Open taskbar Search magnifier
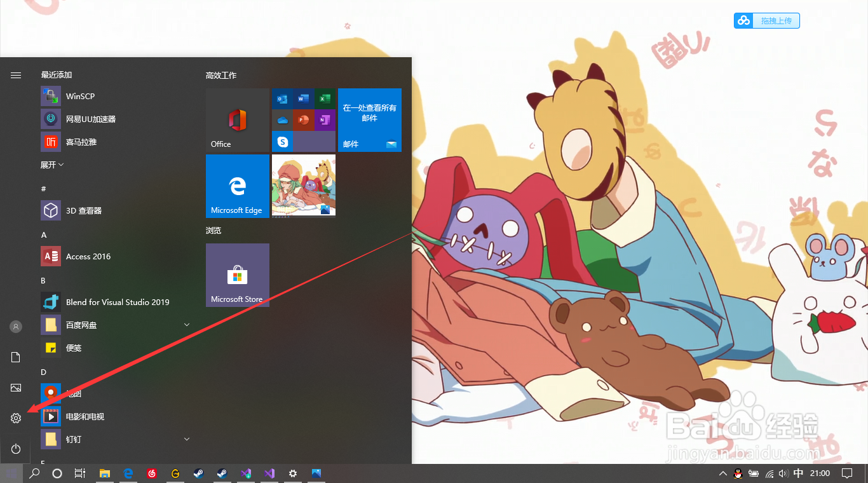The height and width of the screenshot is (483, 868). [34, 473]
